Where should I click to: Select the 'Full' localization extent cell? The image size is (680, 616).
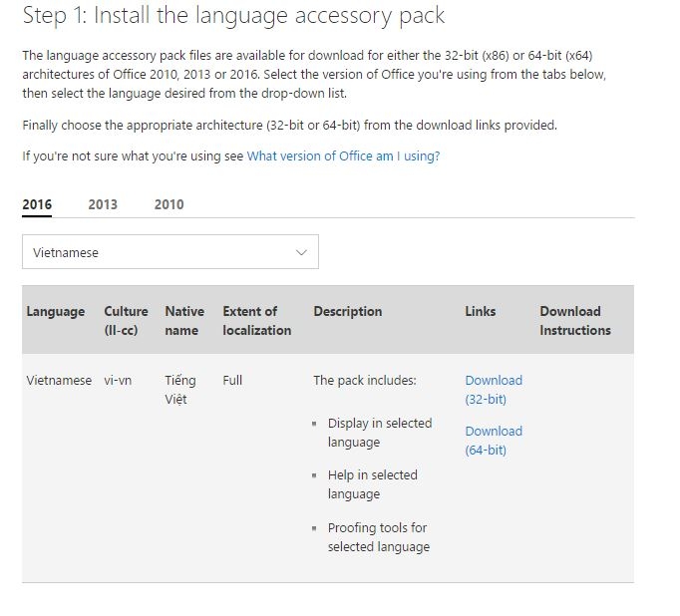[233, 381]
